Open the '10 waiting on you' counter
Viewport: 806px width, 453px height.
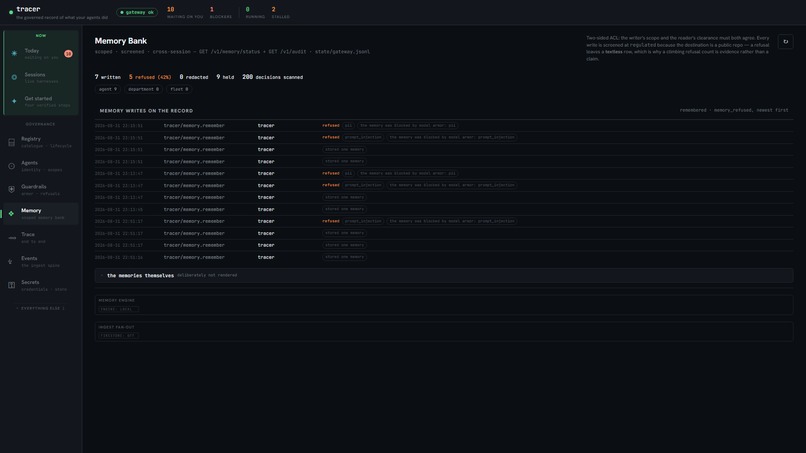point(185,12)
